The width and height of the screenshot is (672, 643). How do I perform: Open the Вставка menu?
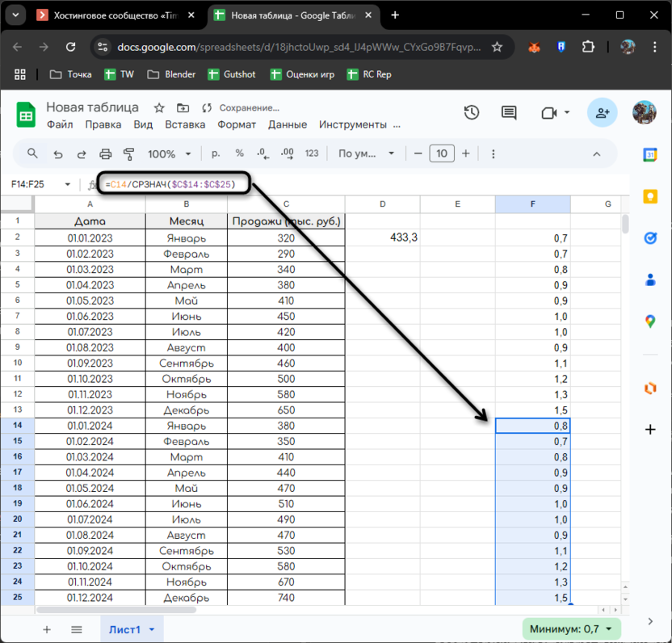(185, 124)
